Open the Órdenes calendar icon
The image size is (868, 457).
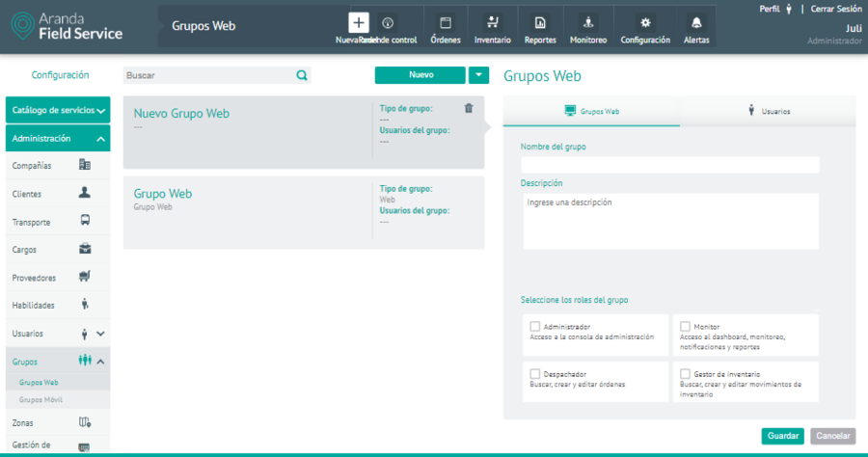(x=445, y=23)
